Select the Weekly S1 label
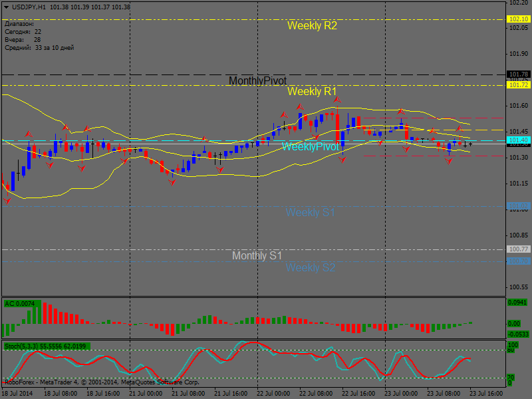 coord(311,213)
